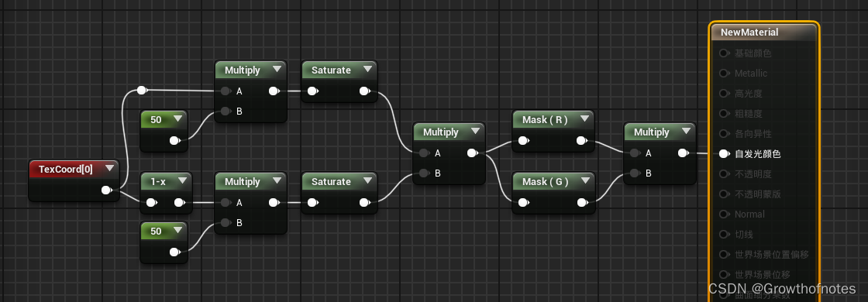Click pin B of Multiply wired to 自发光颜色
The image size is (868, 302).
tap(635, 173)
